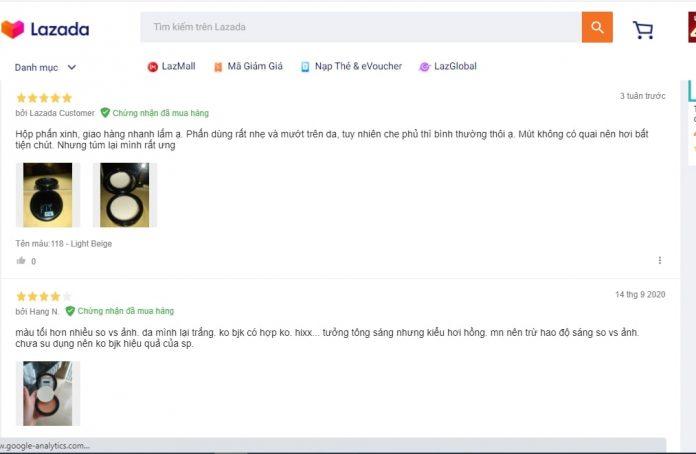Open the Mã Giảm Giá link
This screenshot has width=696, height=454.
pos(254,67)
